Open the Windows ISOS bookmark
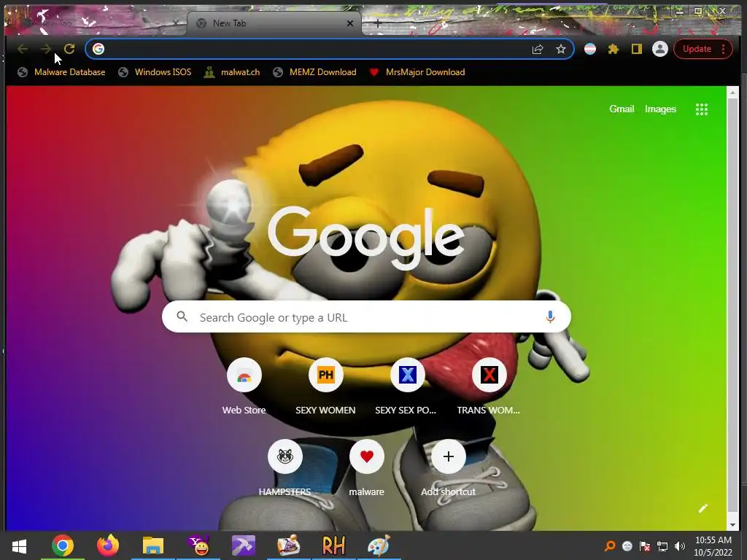Screen dimensions: 747x560 [155, 72]
